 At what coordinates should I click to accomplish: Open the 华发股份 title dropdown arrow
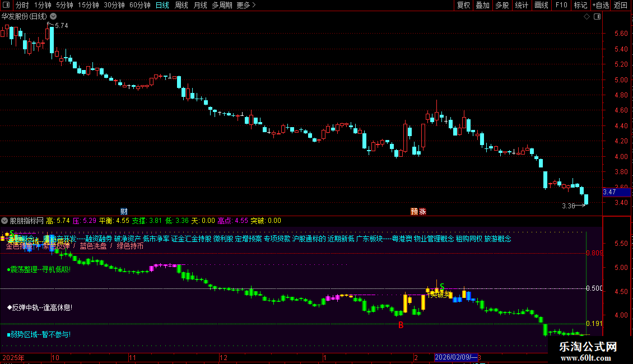53,17
